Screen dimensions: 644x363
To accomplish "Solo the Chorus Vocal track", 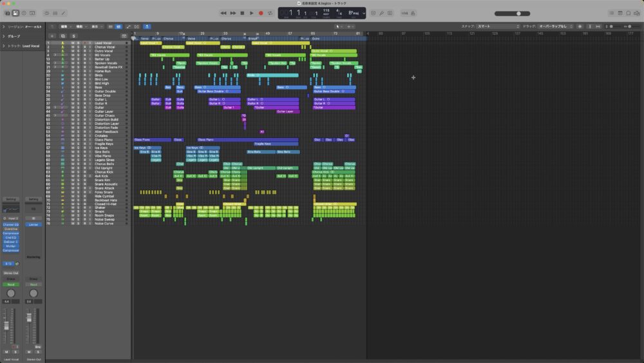I will coord(79,47).
